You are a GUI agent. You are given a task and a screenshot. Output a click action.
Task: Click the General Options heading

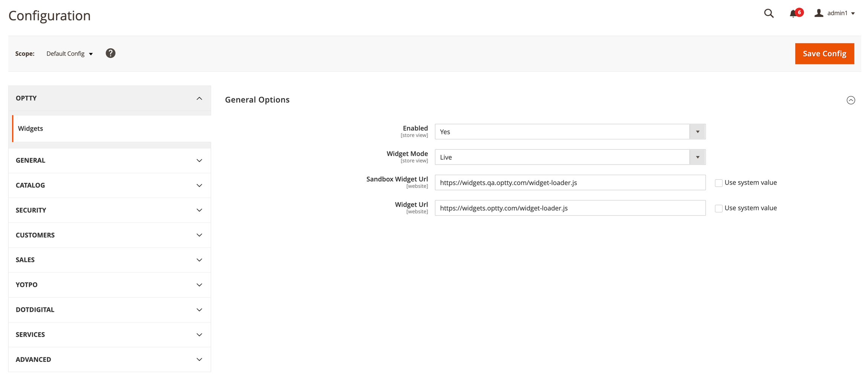pos(257,100)
